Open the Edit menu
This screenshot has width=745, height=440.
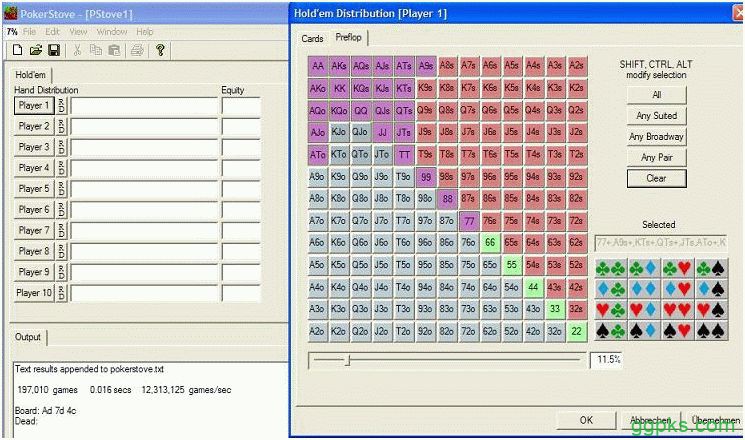click(52, 32)
